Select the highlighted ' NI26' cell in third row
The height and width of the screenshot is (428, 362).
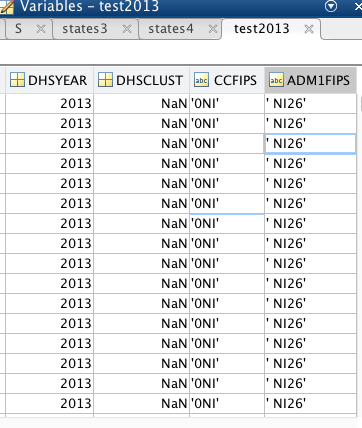coord(310,144)
